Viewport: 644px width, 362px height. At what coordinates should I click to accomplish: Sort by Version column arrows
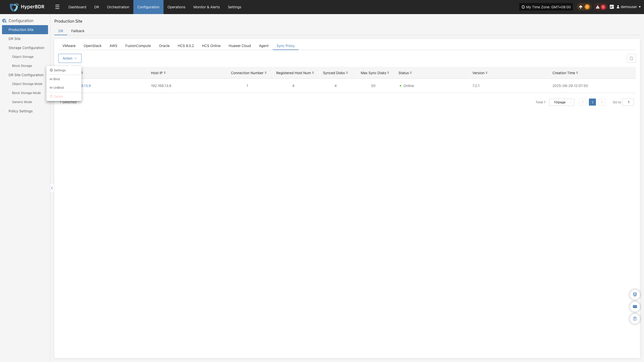(487, 73)
